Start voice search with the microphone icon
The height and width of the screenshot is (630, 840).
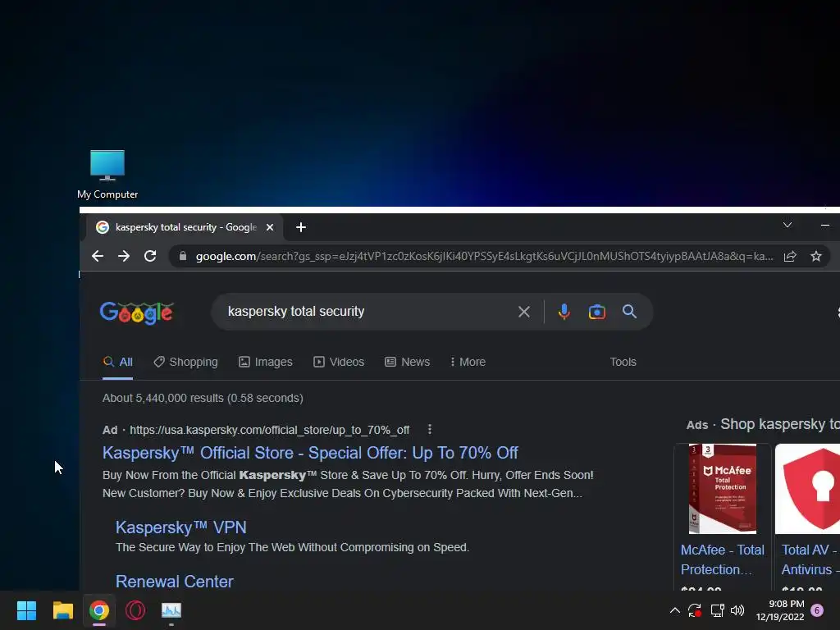tap(564, 312)
